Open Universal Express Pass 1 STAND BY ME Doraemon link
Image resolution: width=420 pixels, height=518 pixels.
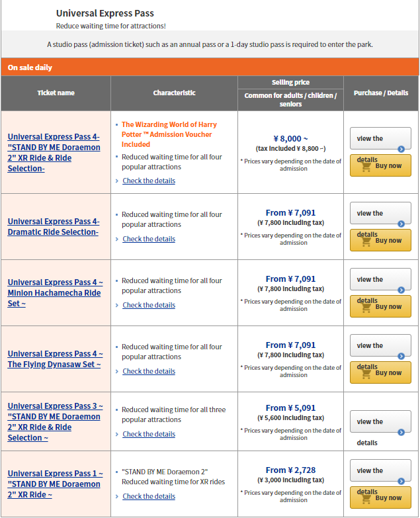pyautogui.click(x=55, y=484)
